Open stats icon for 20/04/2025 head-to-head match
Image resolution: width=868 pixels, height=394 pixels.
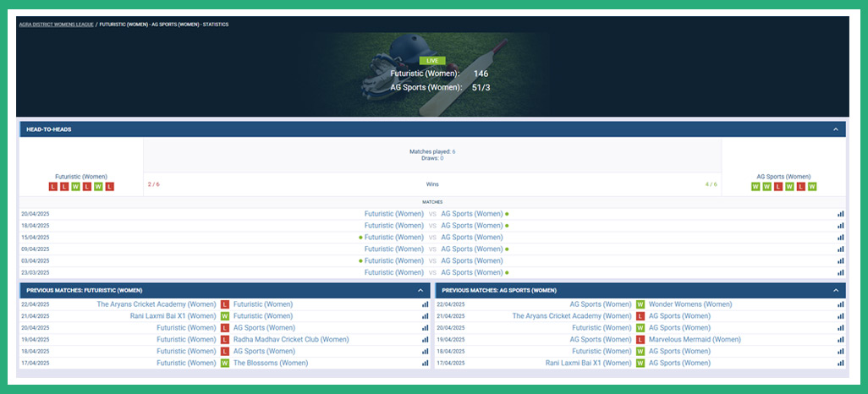point(840,214)
